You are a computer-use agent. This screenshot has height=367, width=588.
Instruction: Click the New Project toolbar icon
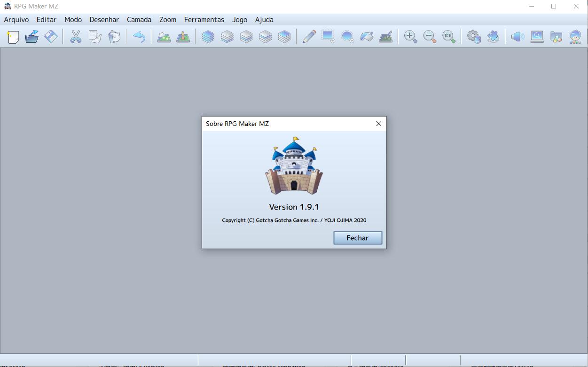click(13, 37)
